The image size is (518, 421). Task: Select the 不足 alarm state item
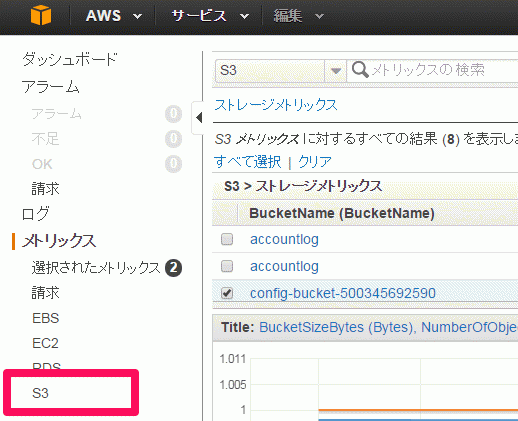45,139
